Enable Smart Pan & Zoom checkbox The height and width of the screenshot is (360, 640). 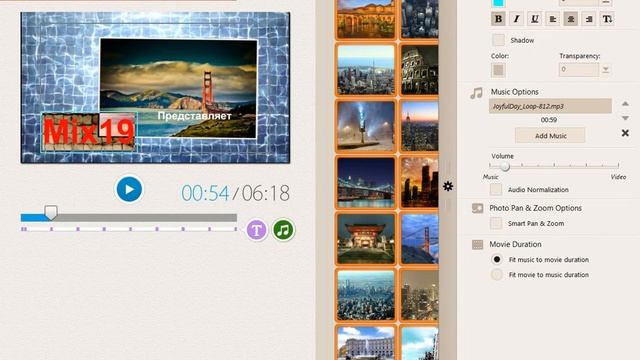coord(496,223)
